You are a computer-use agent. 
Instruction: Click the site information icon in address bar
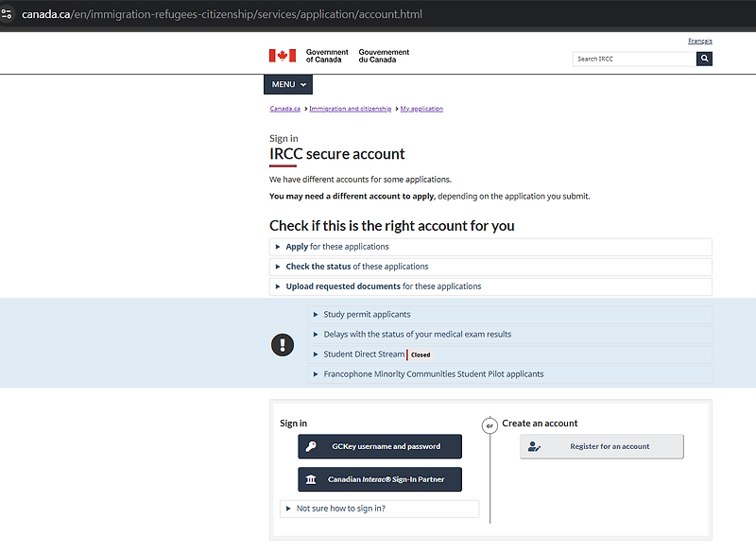(7, 14)
